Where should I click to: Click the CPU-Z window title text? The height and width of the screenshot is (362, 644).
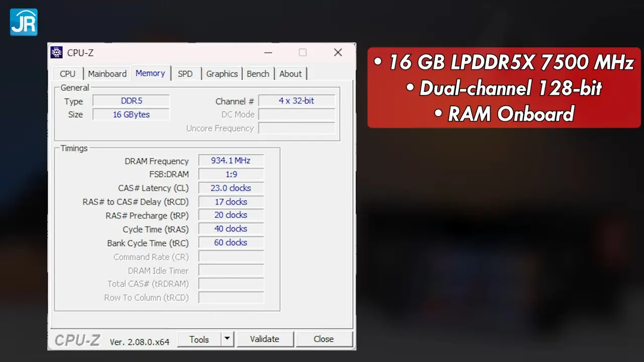tap(80, 53)
